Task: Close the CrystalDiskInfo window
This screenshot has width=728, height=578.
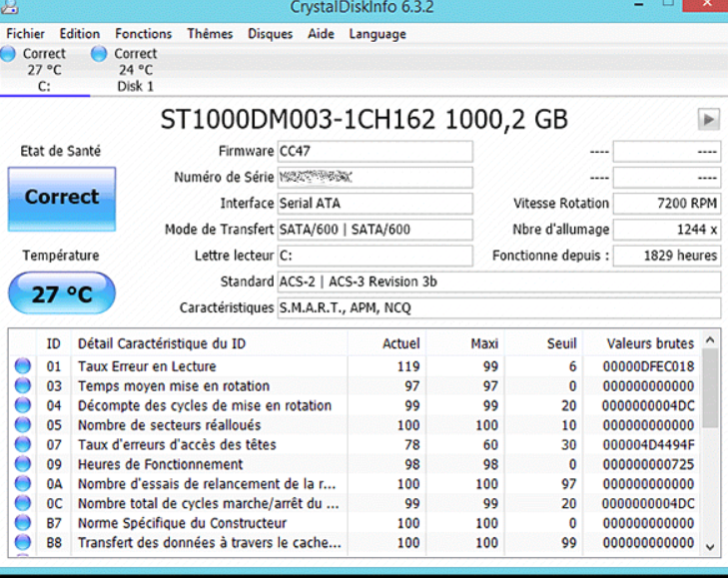Action: 707,5
